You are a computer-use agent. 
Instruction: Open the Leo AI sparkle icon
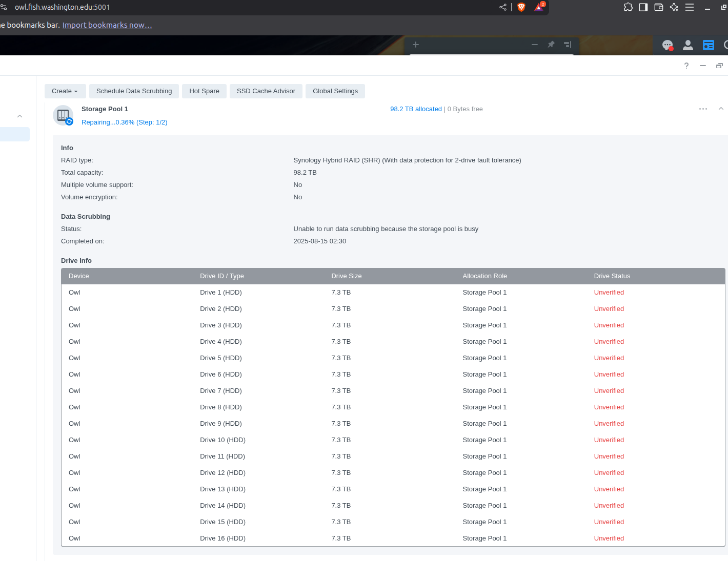674,7
